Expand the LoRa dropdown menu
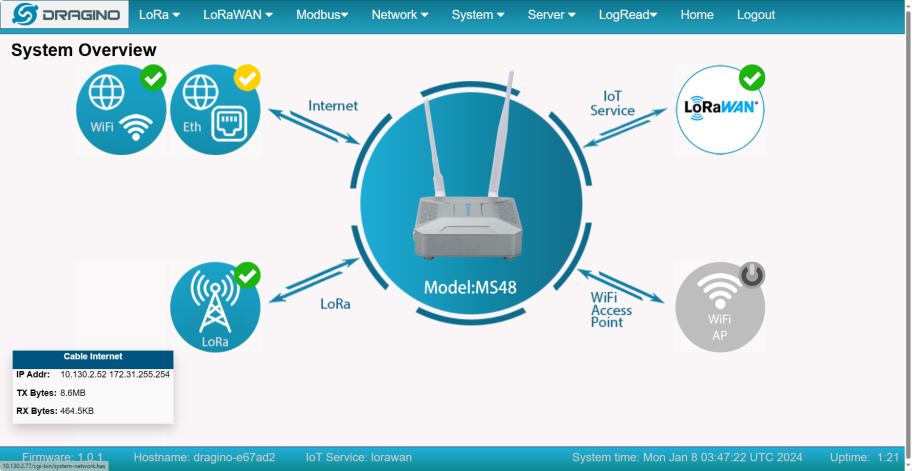 coord(159,15)
